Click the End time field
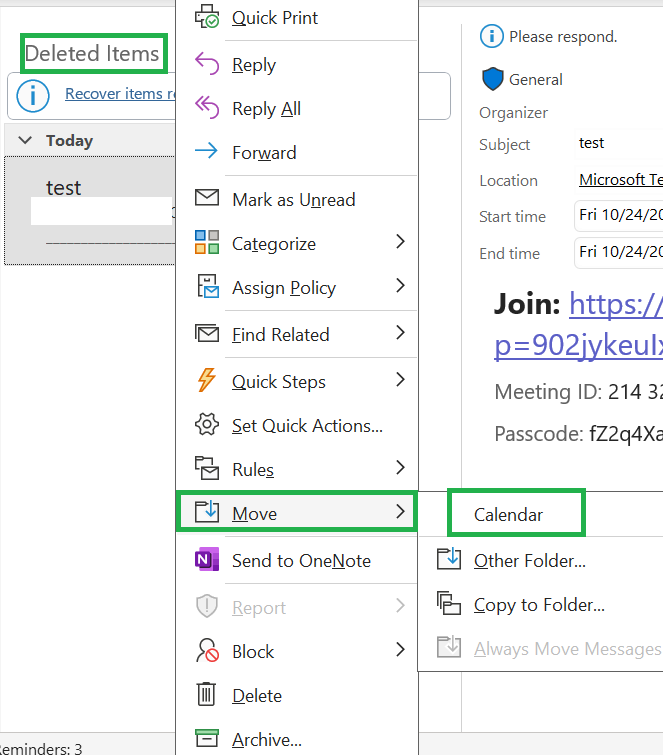 [x=618, y=252]
